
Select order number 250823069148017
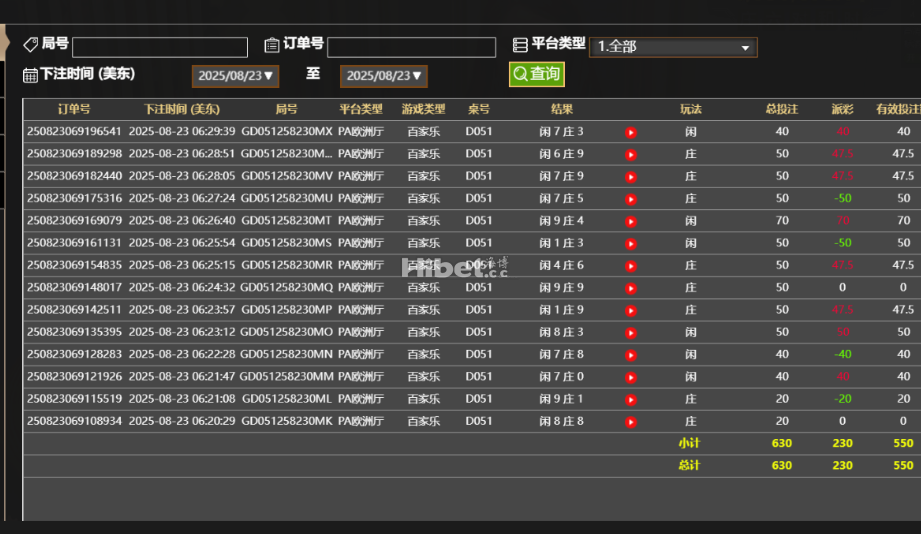(x=74, y=288)
